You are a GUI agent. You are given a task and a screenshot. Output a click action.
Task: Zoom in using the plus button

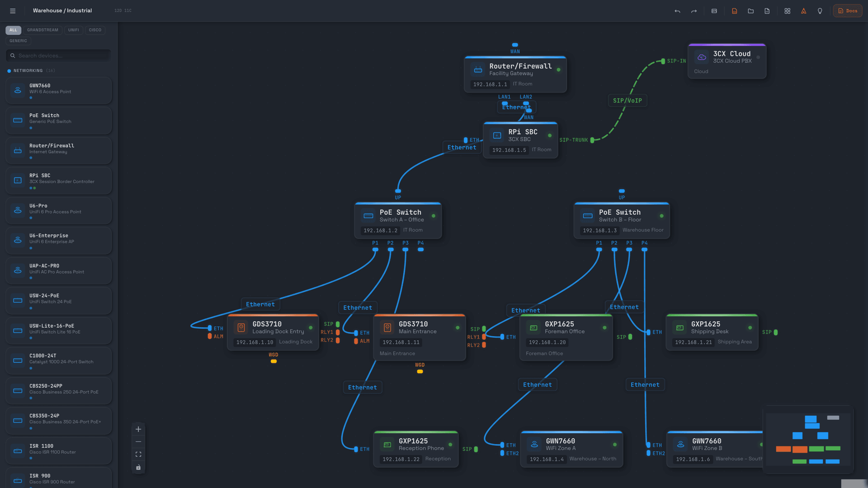point(138,429)
